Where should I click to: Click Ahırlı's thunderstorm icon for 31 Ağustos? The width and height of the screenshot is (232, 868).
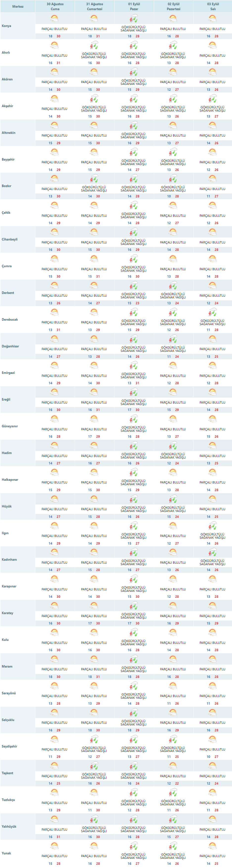pos(94,45)
